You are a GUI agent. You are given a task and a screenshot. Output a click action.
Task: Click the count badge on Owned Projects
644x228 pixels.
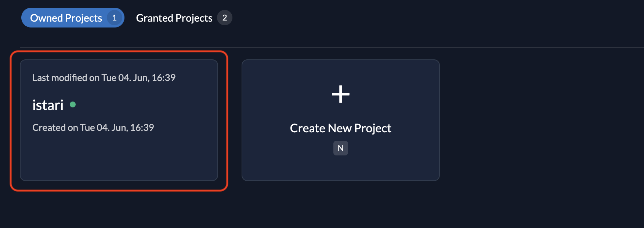pos(115,18)
